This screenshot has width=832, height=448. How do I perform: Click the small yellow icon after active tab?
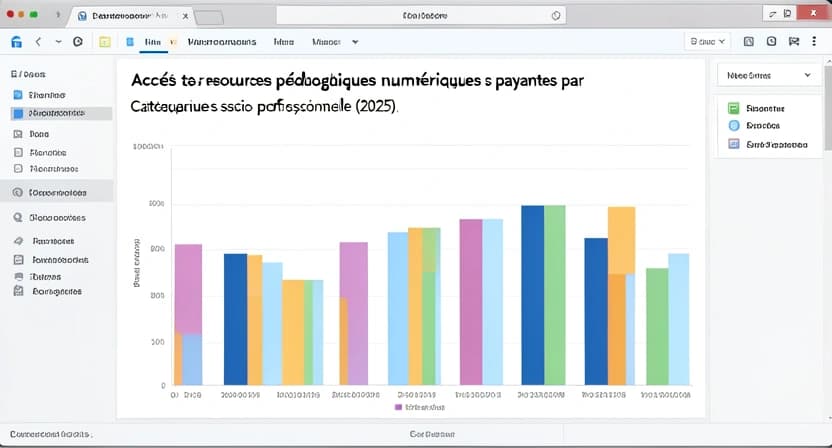tap(173, 42)
